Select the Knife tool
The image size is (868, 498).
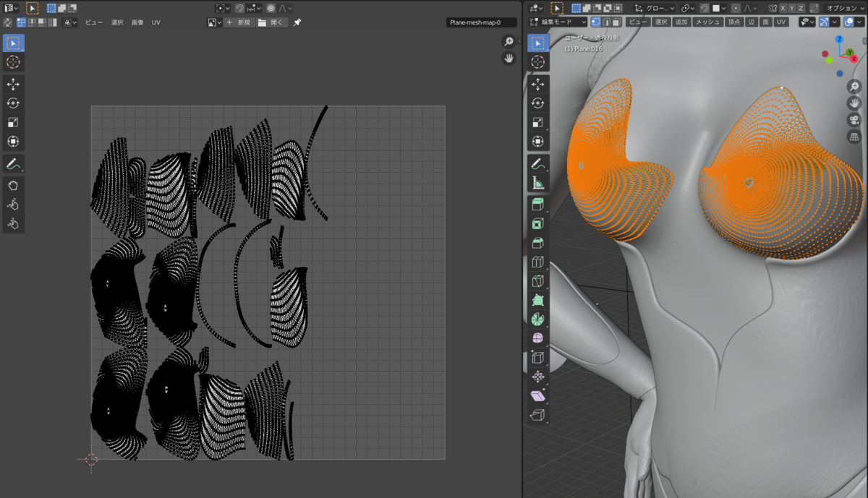(538, 280)
